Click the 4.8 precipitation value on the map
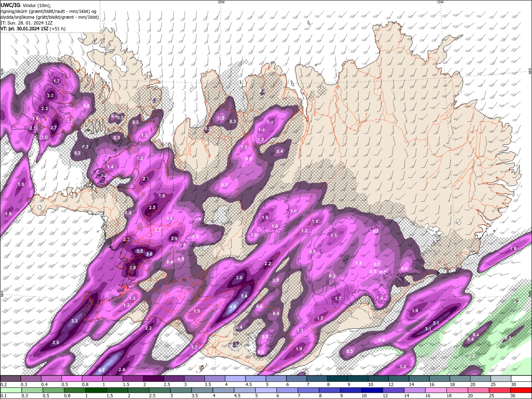Screen dimensions: 532x399 coord(233,307)
